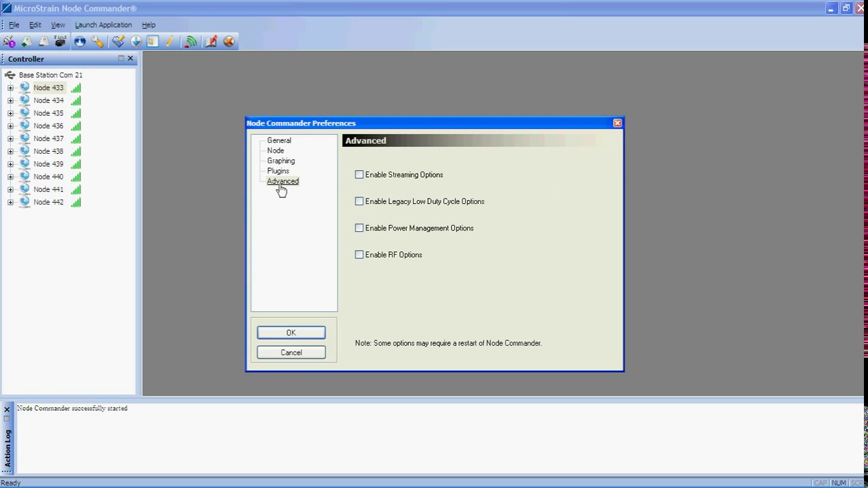Click the 'Node Commander successfully started' log entry

(x=73, y=408)
